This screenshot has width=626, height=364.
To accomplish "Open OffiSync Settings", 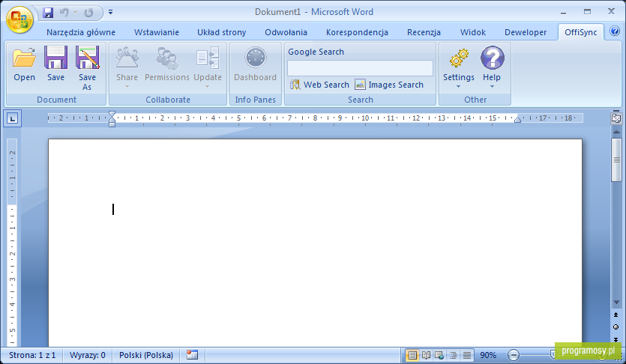I will pos(459,64).
